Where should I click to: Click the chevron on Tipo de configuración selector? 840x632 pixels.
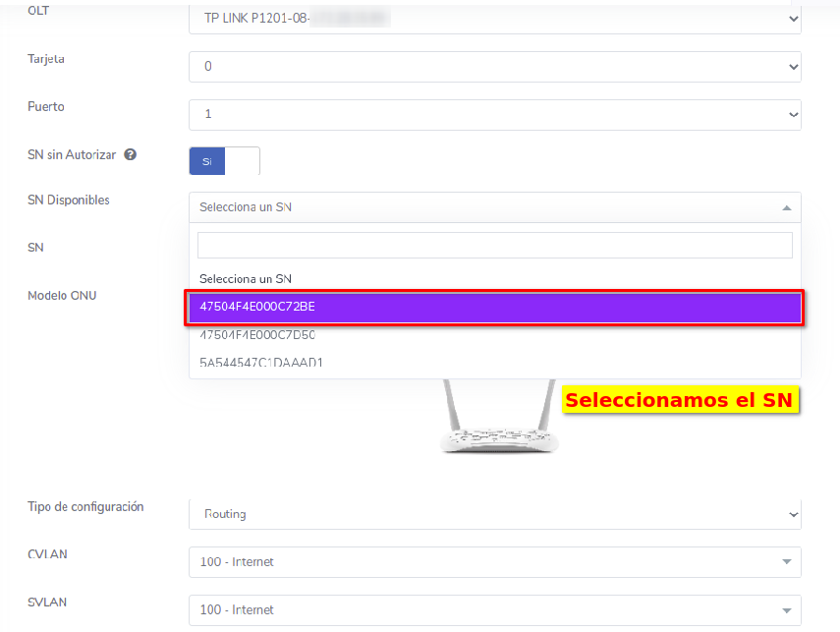coord(793,514)
